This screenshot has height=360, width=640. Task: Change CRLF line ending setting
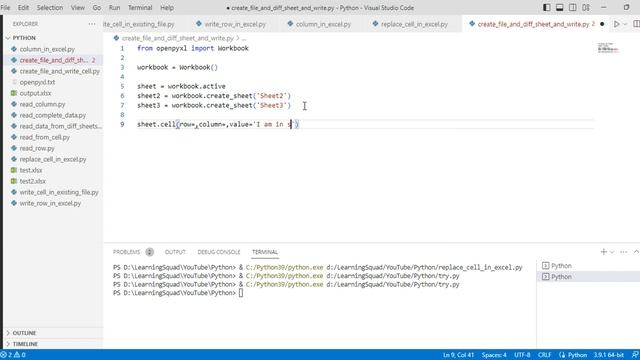[544, 355]
